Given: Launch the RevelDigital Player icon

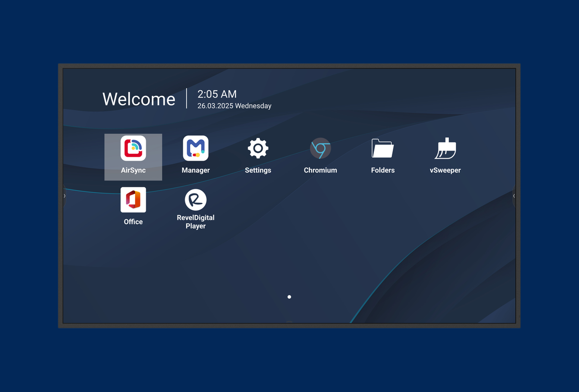Looking at the screenshot, I should (195, 200).
